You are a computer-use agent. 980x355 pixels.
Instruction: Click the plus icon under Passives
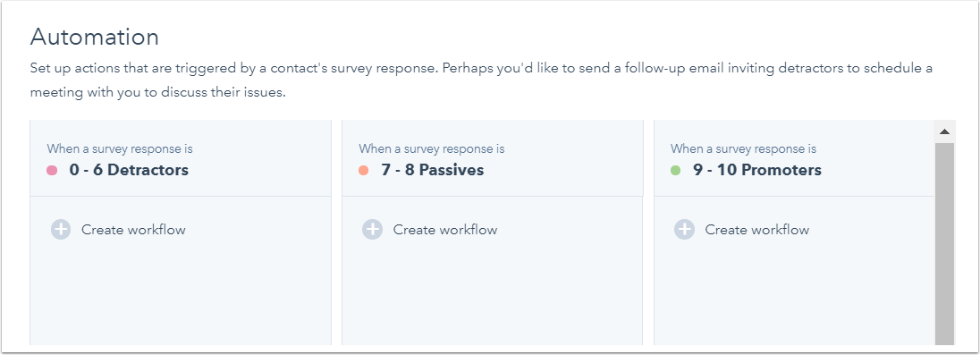373,230
